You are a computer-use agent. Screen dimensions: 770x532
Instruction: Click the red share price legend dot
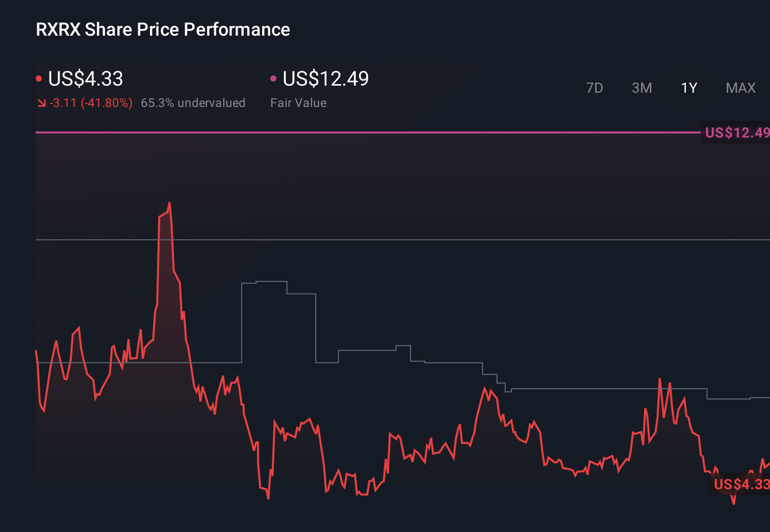coord(39,78)
